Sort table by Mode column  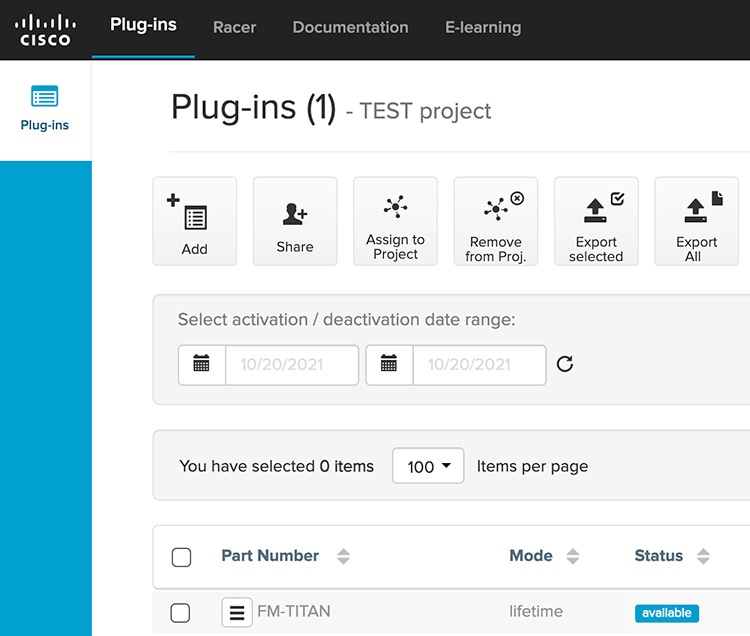pyautogui.click(x=573, y=557)
